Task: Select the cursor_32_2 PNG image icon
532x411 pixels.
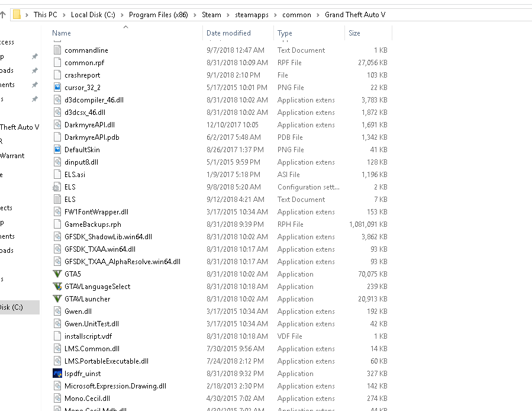Action: [x=57, y=88]
